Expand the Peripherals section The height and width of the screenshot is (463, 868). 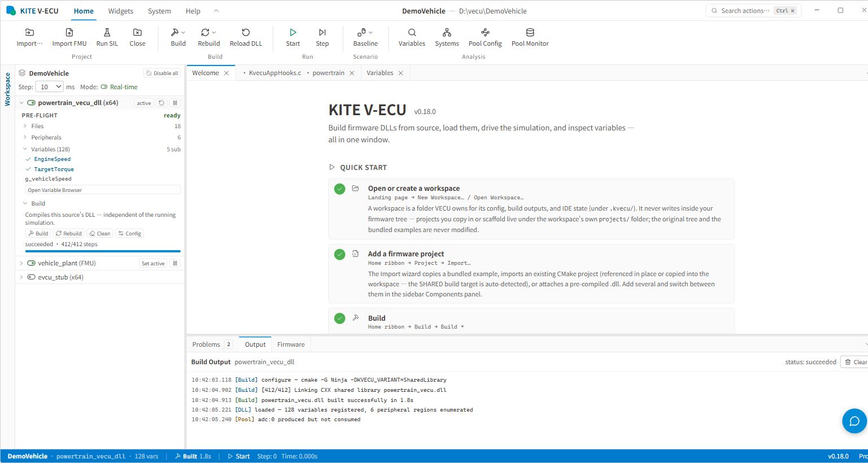click(x=25, y=137)
